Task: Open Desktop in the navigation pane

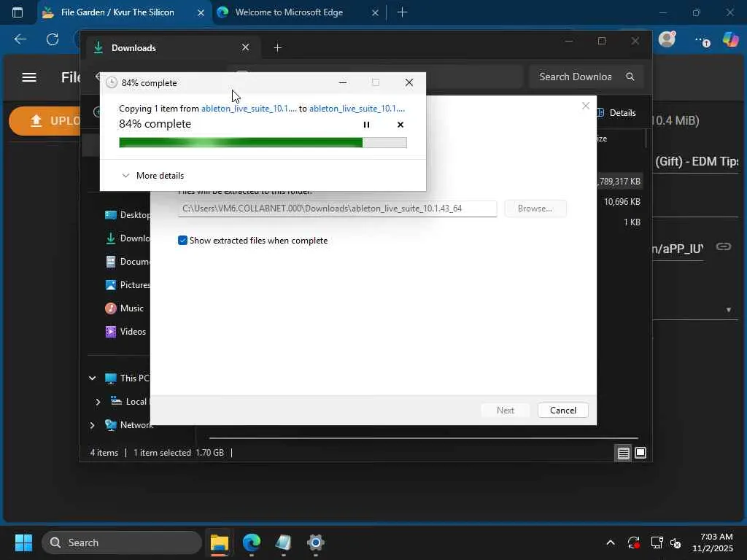Action: pyautogui.click(x=127, y=215)
